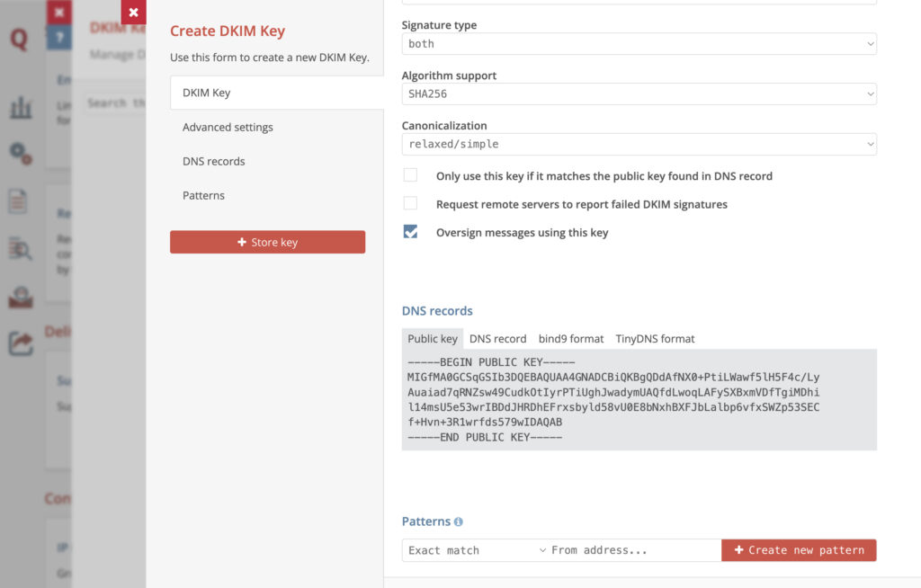
Task: Open the statistics bar chart icon in sidebar
Action: point(20,109)
